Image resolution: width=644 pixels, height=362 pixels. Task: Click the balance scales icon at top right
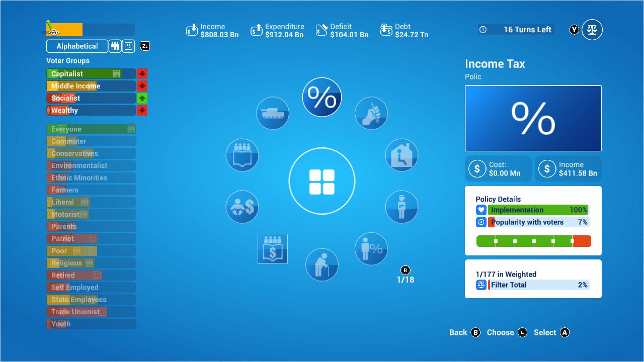(592, 30)
